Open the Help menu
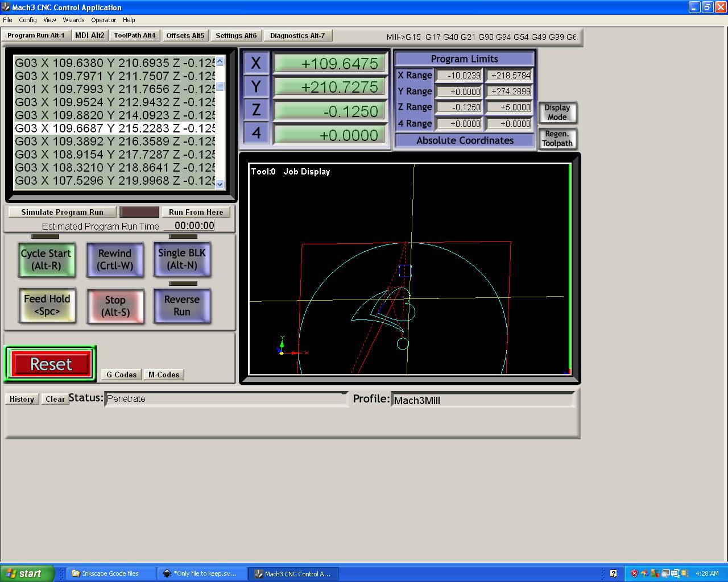This screenshot has width=728, height=582. coord(129,20)
